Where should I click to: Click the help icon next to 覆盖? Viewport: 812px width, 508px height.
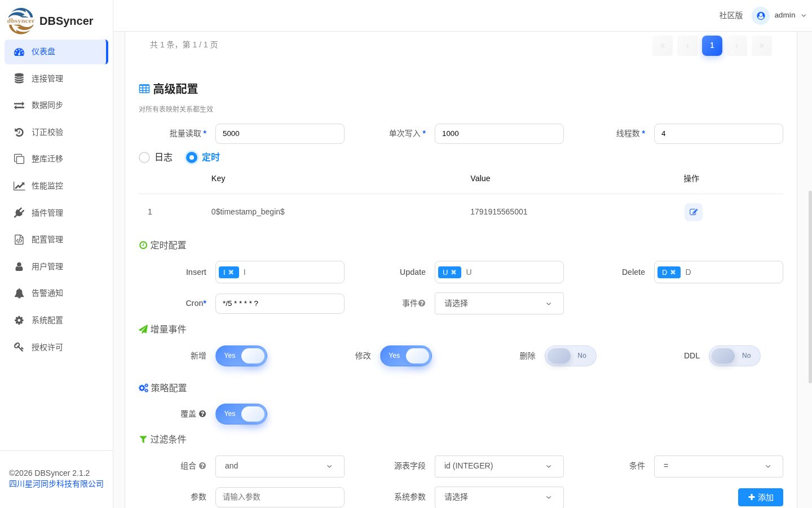[202, 414]
